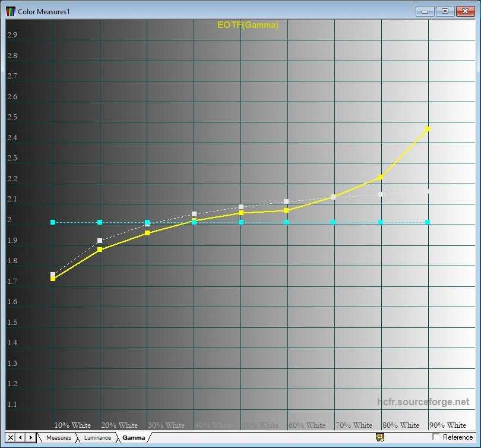Maximize the Color Measures1 window
This screenshot has height=448, width=481.
click(x=444, y=11)
